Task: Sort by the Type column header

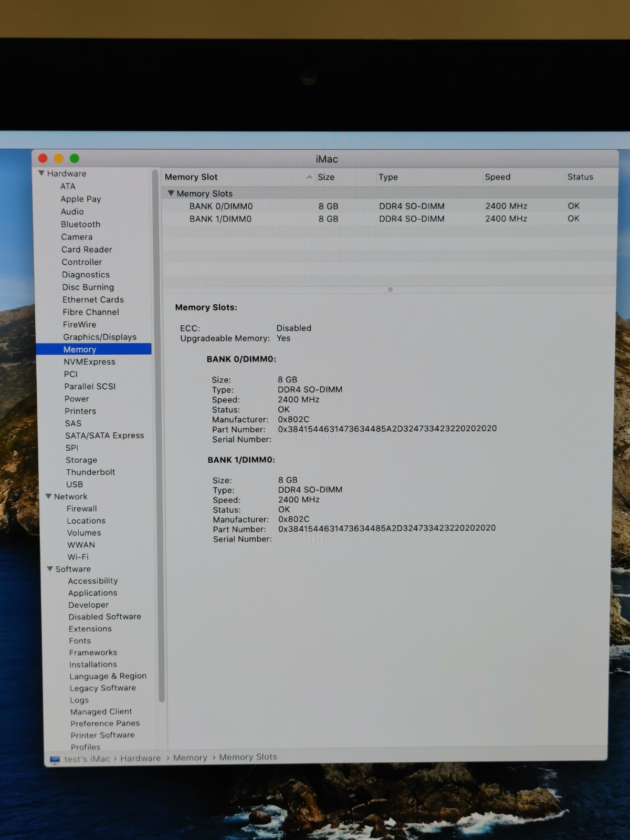Action: [x=388, y=177]
